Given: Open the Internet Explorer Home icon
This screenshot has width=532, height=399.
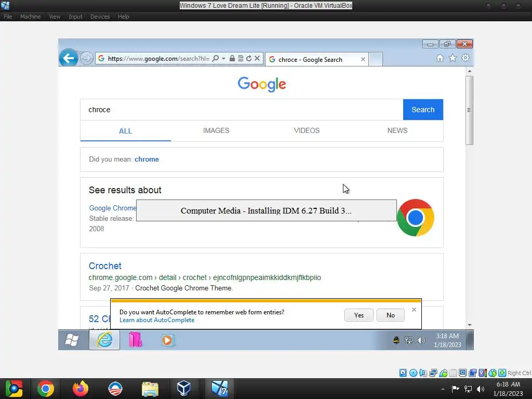Looking at the screenshot, I should coord(440,58).
